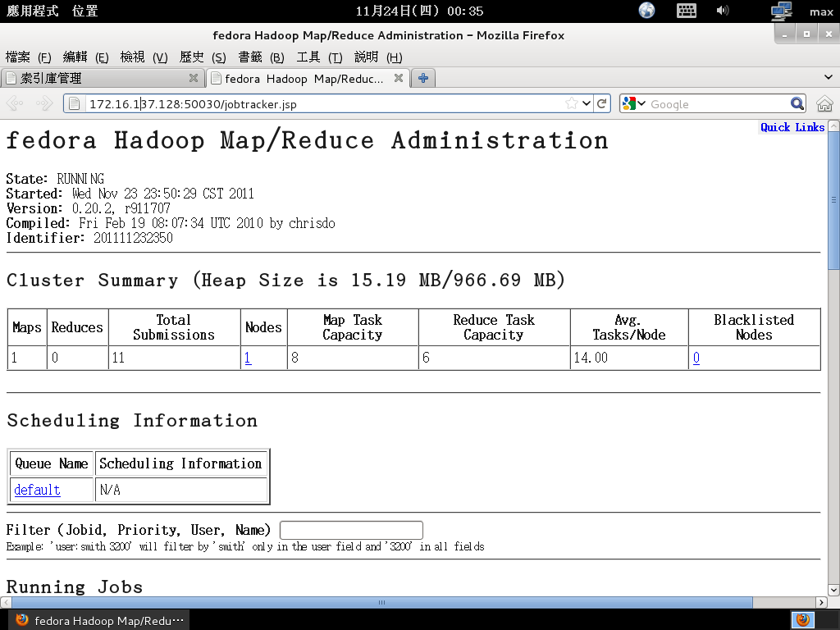Open the list all tabs dropdown
Screen dimensions: 840x630
829,77
